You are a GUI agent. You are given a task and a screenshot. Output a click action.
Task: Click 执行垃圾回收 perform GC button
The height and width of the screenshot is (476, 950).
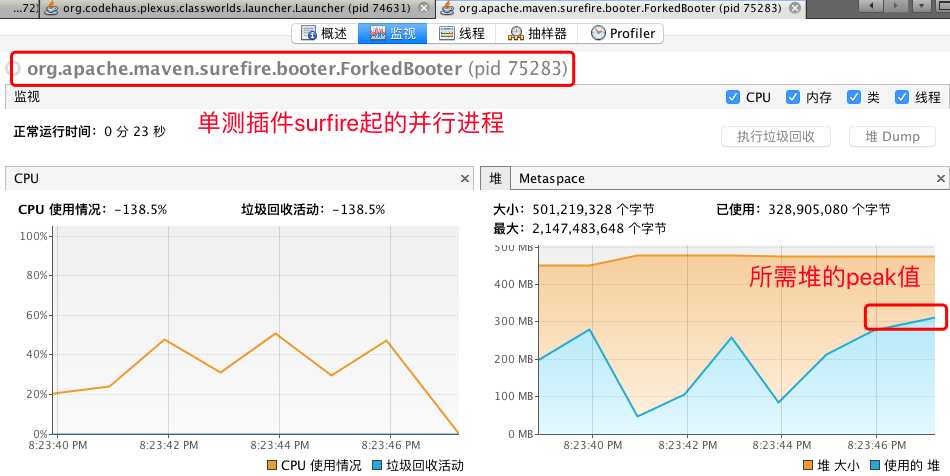[776, 136]
